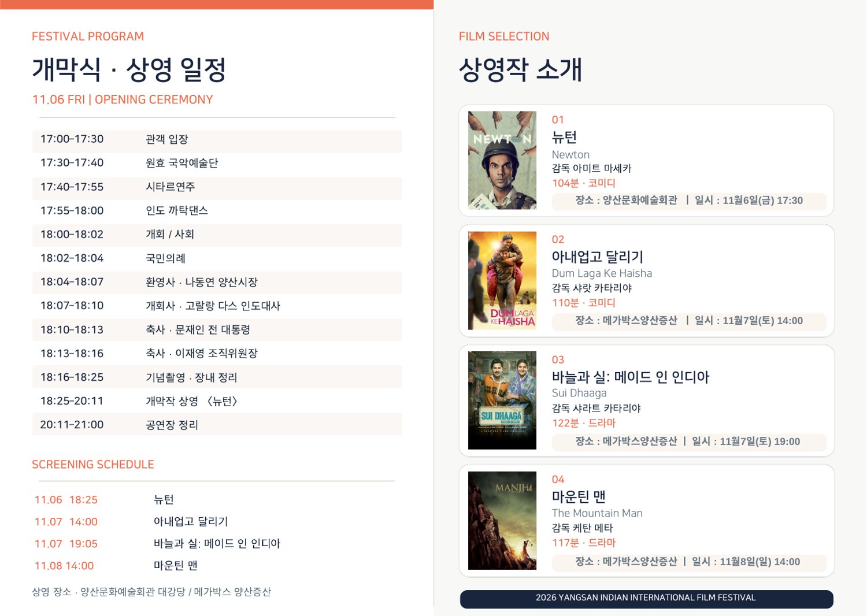
Task: Click the schedule entry 인도 까탁댄스
Action: coord(177,210)
